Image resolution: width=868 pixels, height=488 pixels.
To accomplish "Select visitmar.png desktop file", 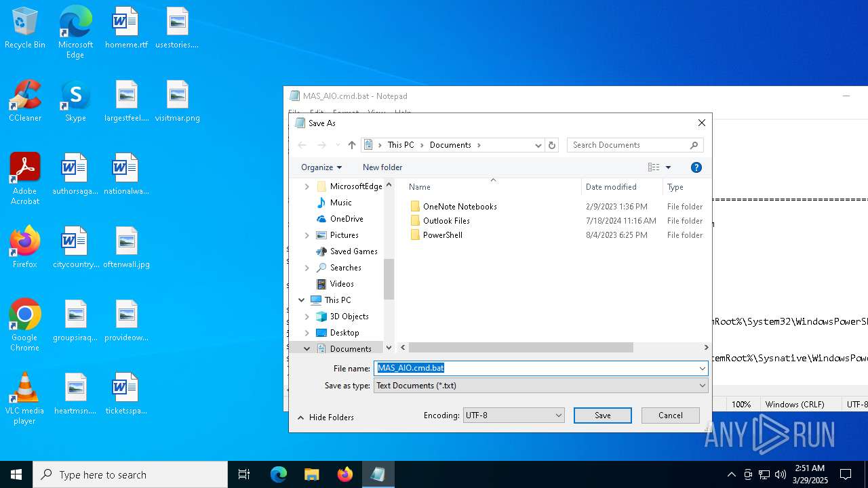I will click(x=178, y=102).
